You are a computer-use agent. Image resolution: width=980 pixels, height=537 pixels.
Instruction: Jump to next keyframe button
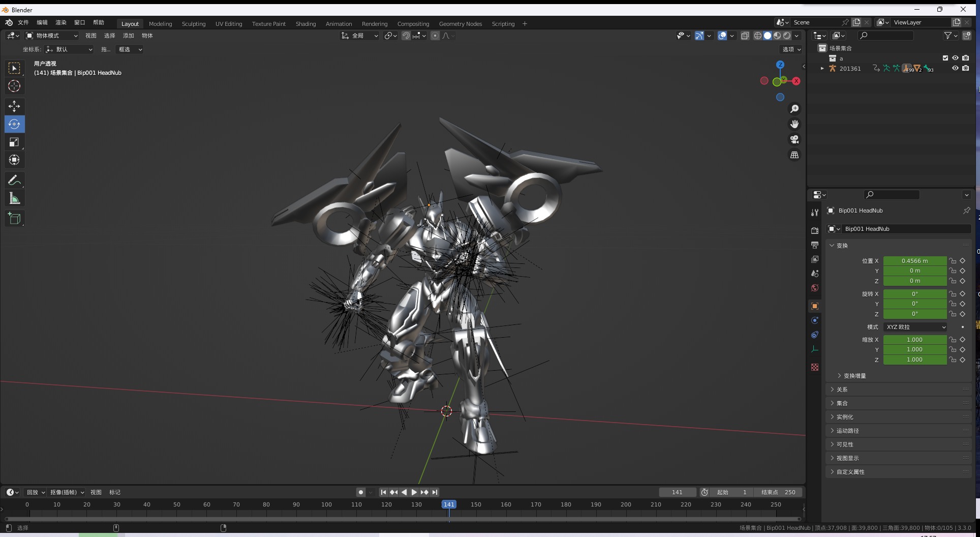(424, 492)
